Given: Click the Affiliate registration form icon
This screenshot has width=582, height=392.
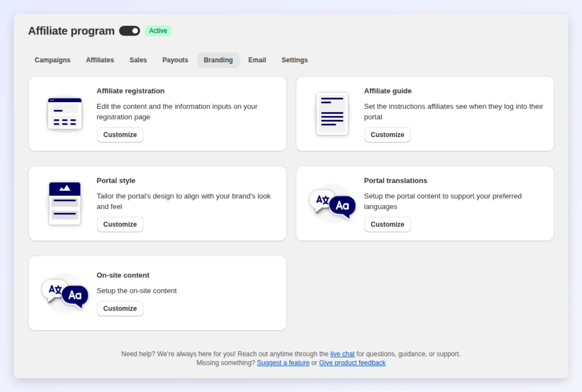Looking at the screenshot, I should 65,114.
